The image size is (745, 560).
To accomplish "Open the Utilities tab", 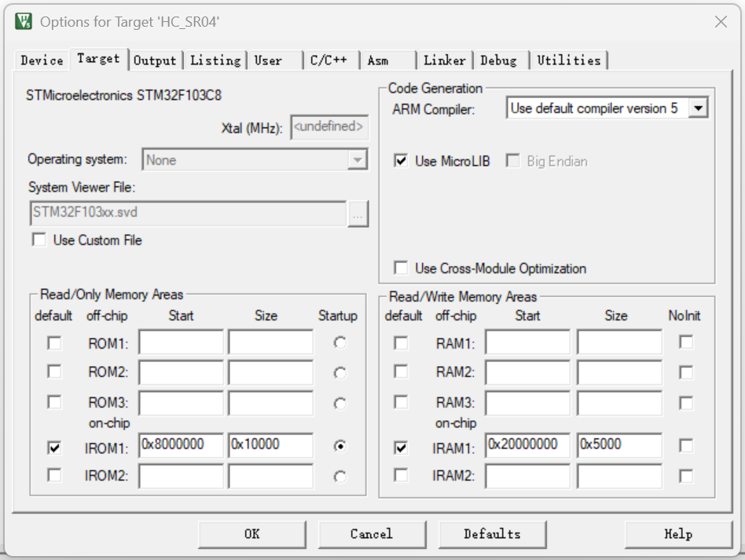I will pyautogui.click(x=569, y=60).
